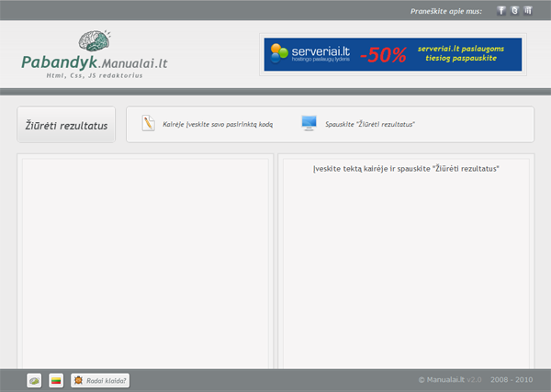The height and width of the screenshot is (392, 551).
Task: Click the bug icon in footer
Action: (79, 380)
